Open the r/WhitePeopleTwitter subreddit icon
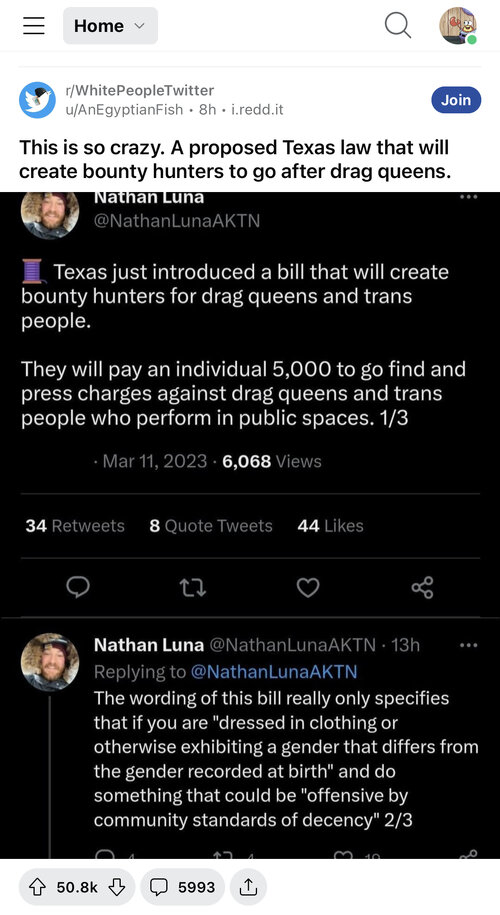This screenshot has height=915, width=500. (37, 100)
